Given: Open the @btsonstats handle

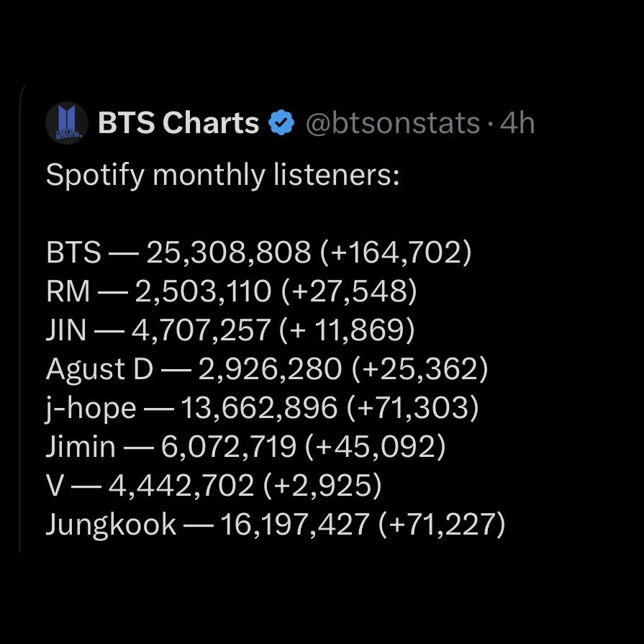Looking at the screenshot, I should coord(392,124).
